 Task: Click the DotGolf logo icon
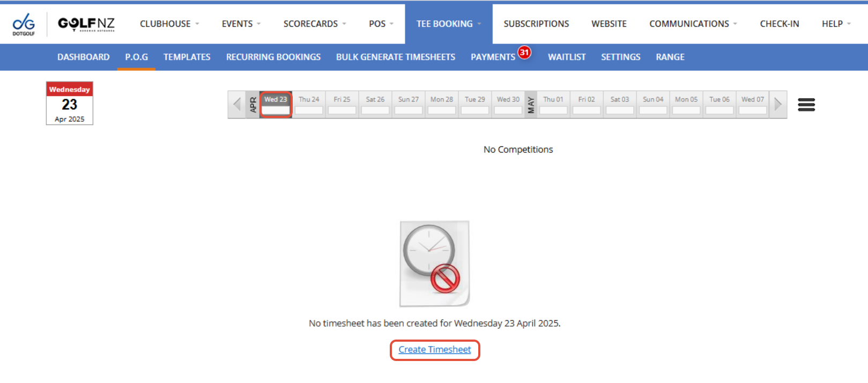24,24
